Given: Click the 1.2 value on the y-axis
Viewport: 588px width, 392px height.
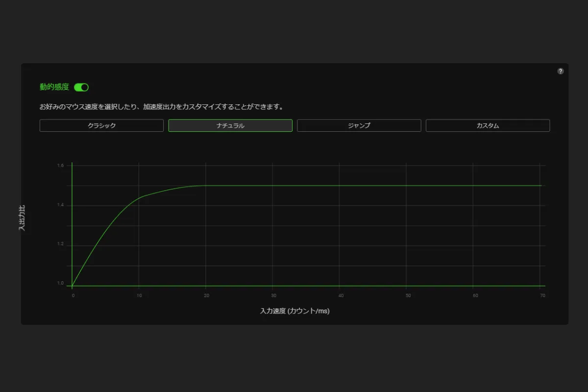Looking at the screenshot, I should (60, 244).
